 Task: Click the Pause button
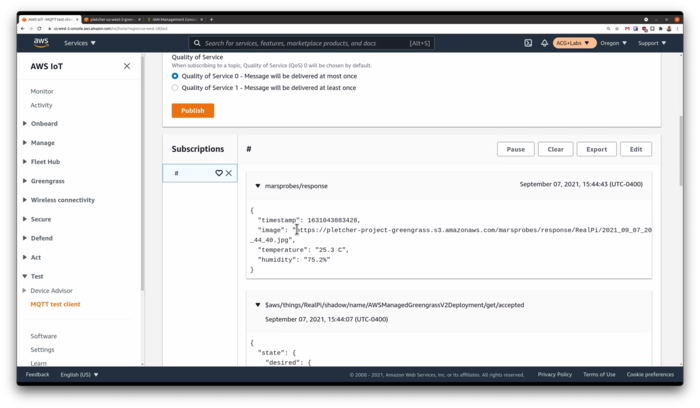tap(516, 149)
